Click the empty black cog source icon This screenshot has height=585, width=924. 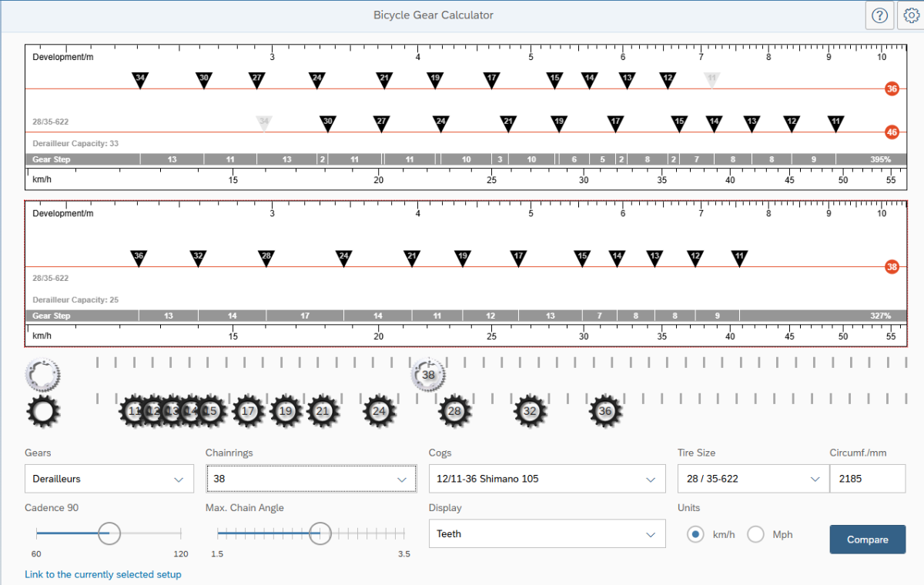point(42,412)
